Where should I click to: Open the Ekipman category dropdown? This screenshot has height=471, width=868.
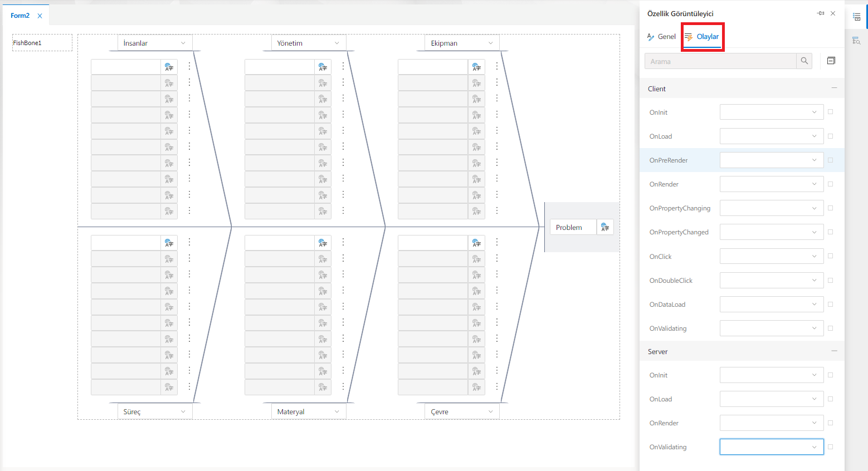point(462,43)
